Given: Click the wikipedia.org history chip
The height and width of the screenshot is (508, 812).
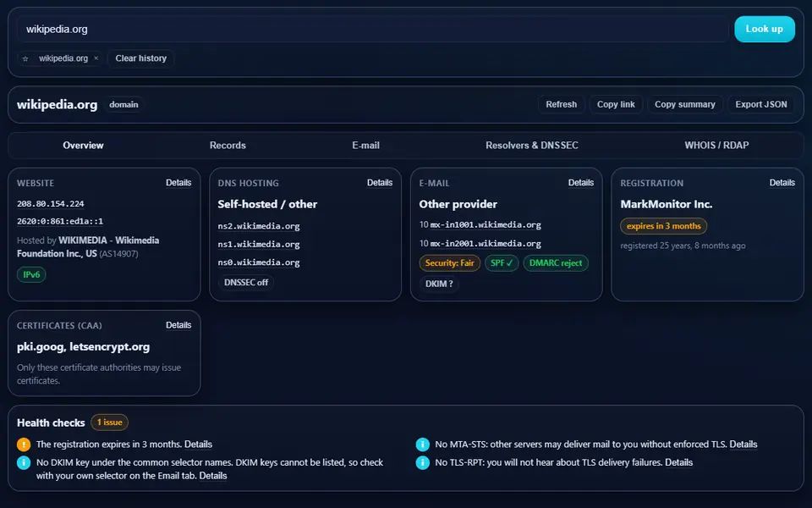Looking at the screenshot, I should click(x=63, y=58).
